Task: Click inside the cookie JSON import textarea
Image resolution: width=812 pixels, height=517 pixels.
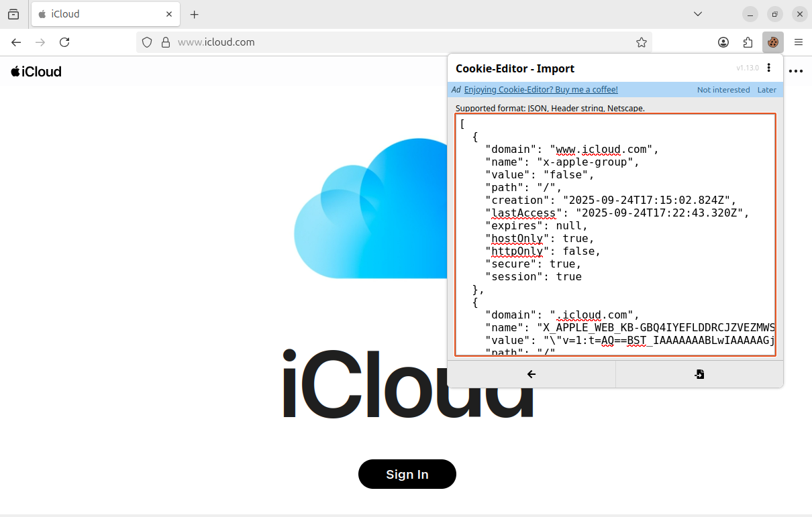Action: (615, 235)
